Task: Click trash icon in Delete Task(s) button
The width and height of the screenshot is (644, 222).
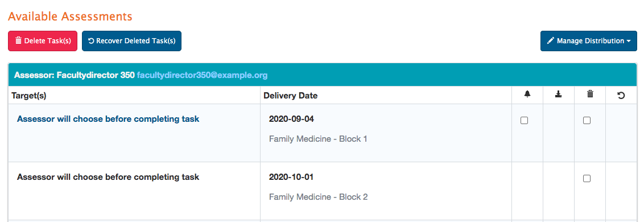Action: pyautogui.click(x=18, y=41)
